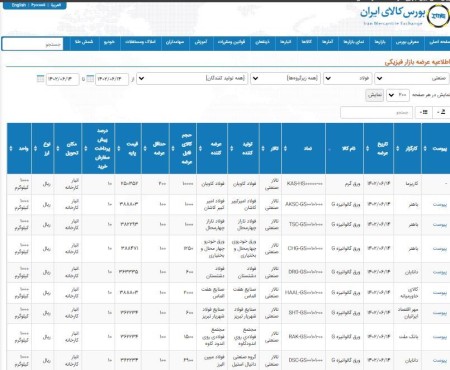Switch the site language to Русский
Image resolution: width=450 pixels, height=370 pixels.
point(38,5)
